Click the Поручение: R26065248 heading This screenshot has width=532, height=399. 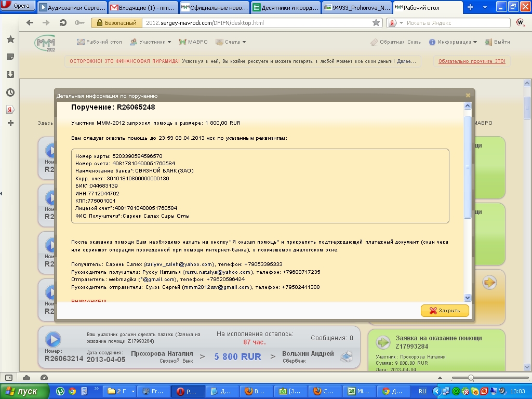point(113,107)
